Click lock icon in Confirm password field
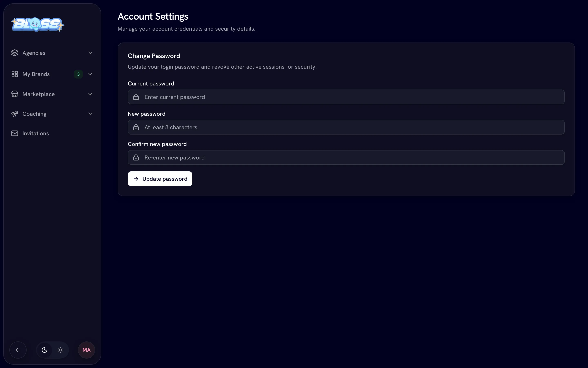 pyautogui.click(x=136, y=157)
